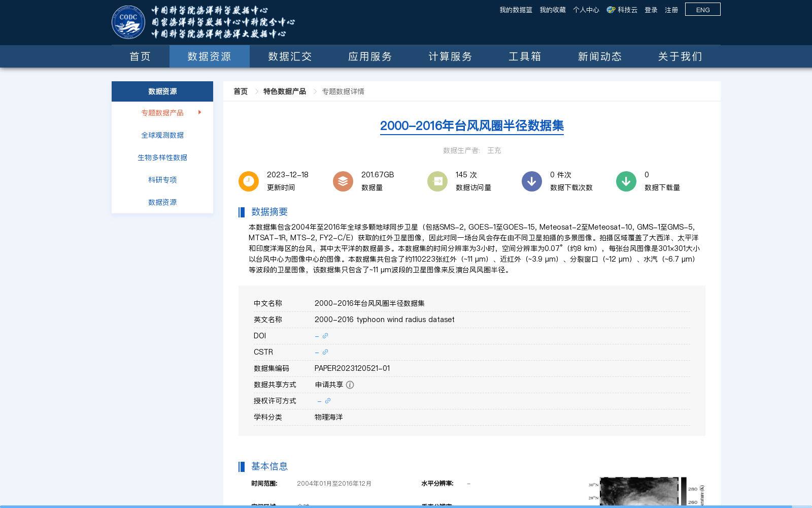Viewport: 812px width, 508px height.
Task: Click 特色数据产品 in the breadcrumb
Action: [x=285, y=91]
